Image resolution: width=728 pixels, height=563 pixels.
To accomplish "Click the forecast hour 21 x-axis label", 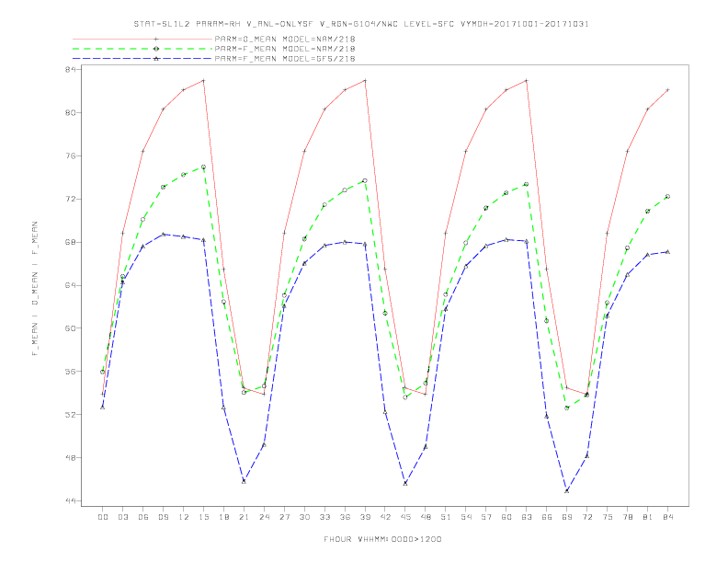I will click(245, 517).
